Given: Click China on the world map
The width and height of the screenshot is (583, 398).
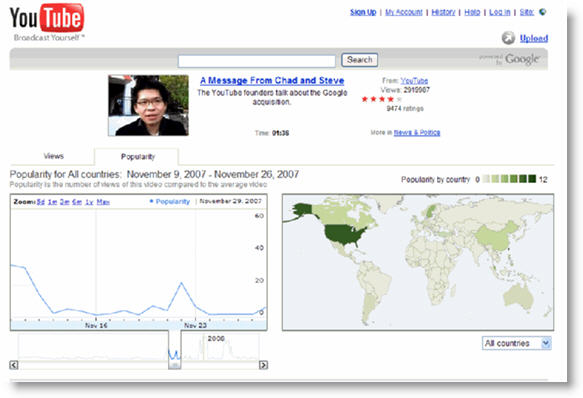Looking at the screenshot, I should [497, 236].
